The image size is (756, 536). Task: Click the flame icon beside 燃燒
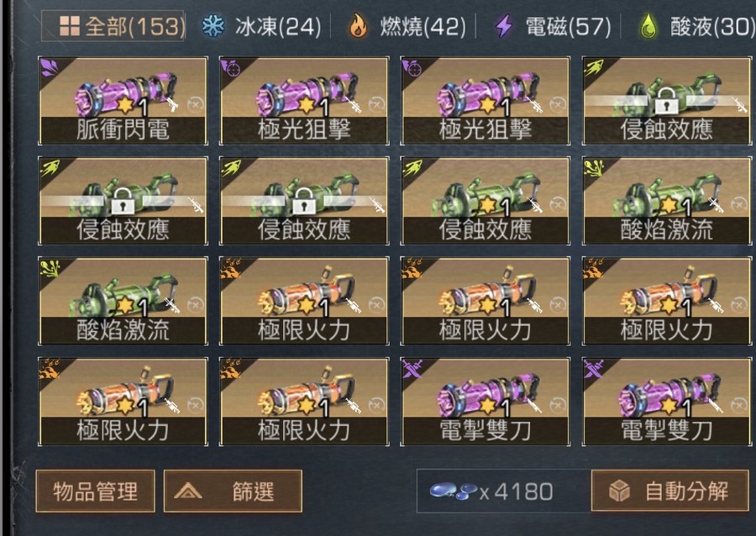[358, 26]
